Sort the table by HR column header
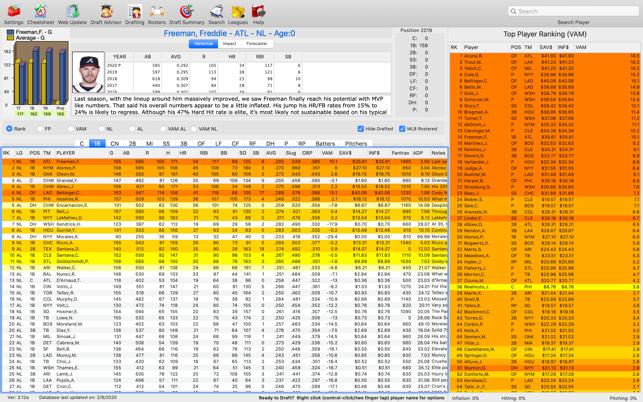 point(186,153)
